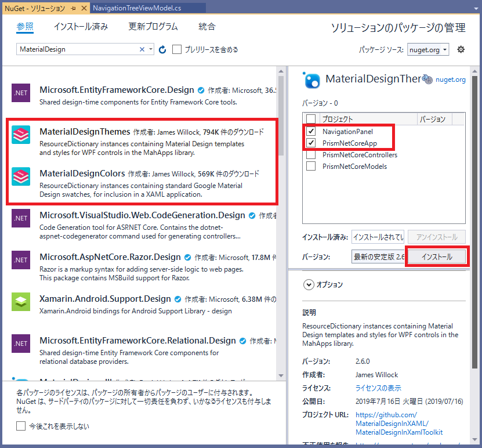Open the tab list dropdown arrow at top right
Viewport: 482px width, 448px height.
476,9
